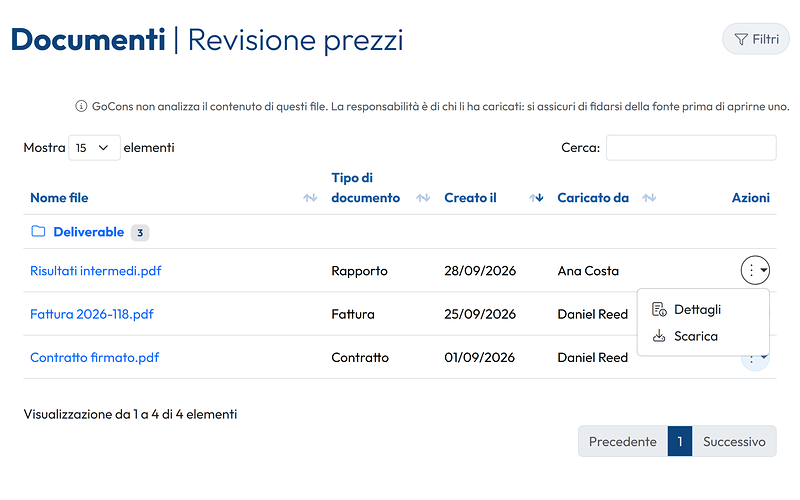Click the date 28/09/2026
This screenshot has height=500, width=800.
pos(480,271)
